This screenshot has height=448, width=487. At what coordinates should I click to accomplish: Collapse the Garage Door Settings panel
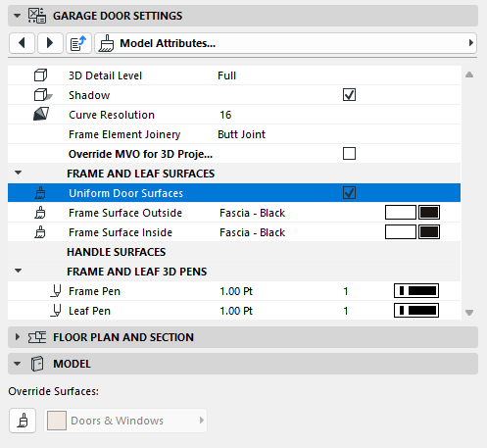(x=18, y=16)
